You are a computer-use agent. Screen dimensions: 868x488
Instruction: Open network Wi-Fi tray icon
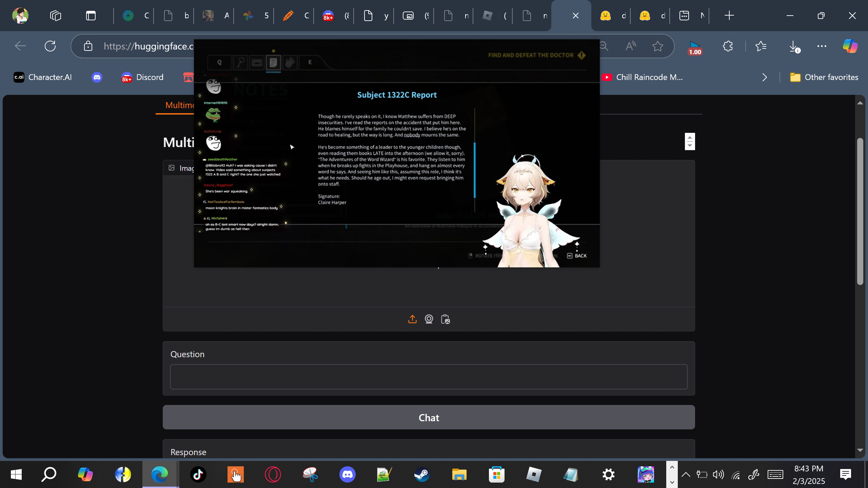736,475
